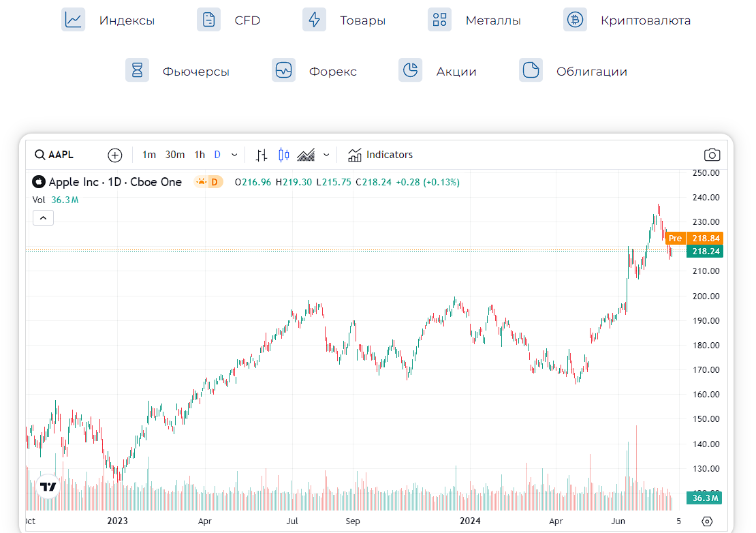Open the Форекс link text
756x533 pixels.
[x=332, y=72]
